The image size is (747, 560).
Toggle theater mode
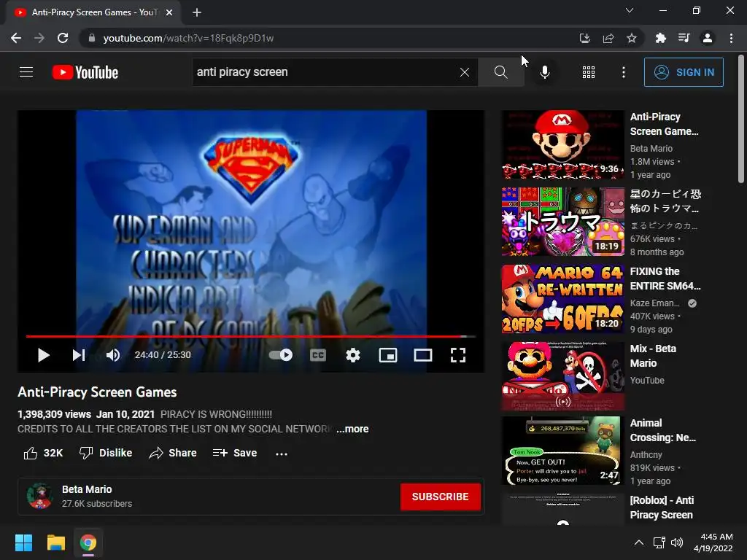point(423,355)
